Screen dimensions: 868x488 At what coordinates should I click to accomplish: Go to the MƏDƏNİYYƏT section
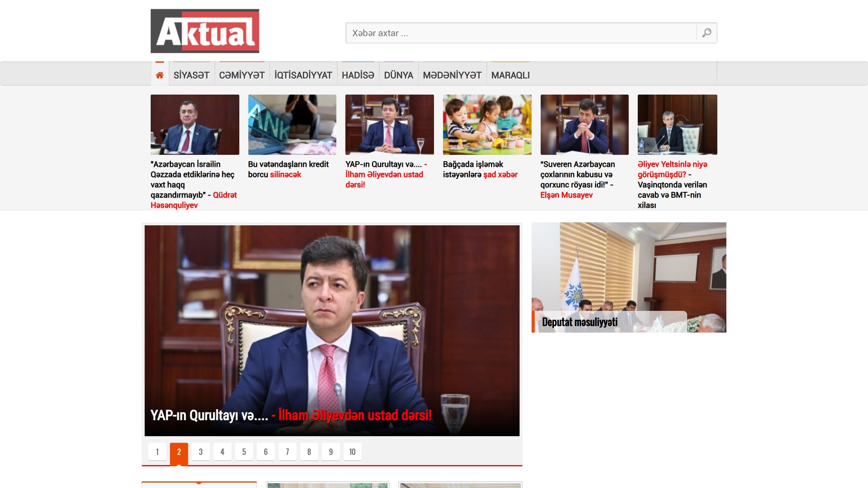click(452, 75)
